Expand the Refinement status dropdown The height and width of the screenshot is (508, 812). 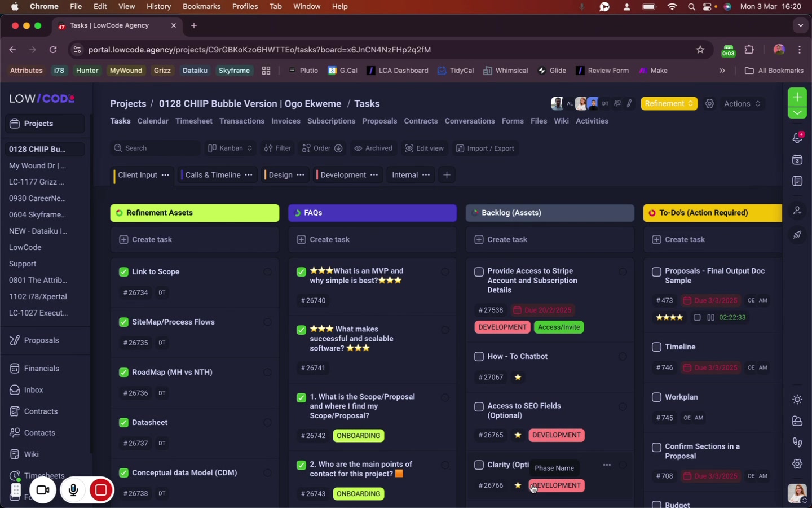coord(669,104)
